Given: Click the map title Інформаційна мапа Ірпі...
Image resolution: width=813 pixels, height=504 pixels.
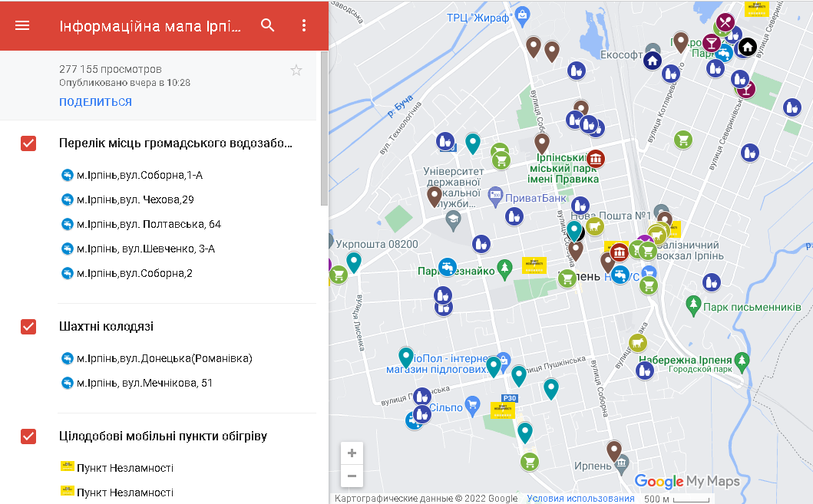Looking at the screenshot, I should coord(150,26).
